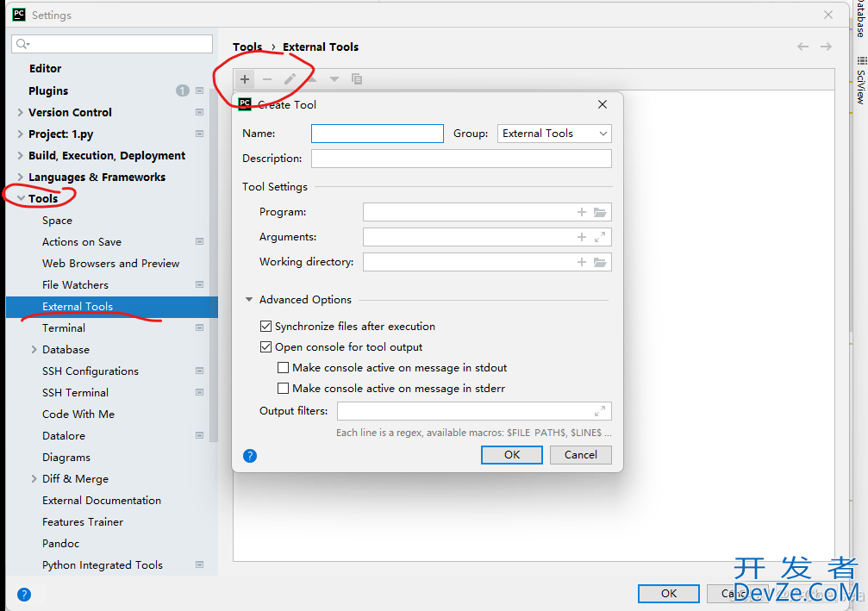Open Code With Me settings

78,414
